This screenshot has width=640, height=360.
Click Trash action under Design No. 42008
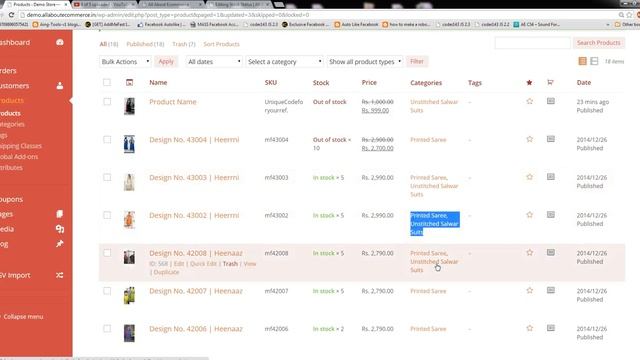[x=230, y=264]
